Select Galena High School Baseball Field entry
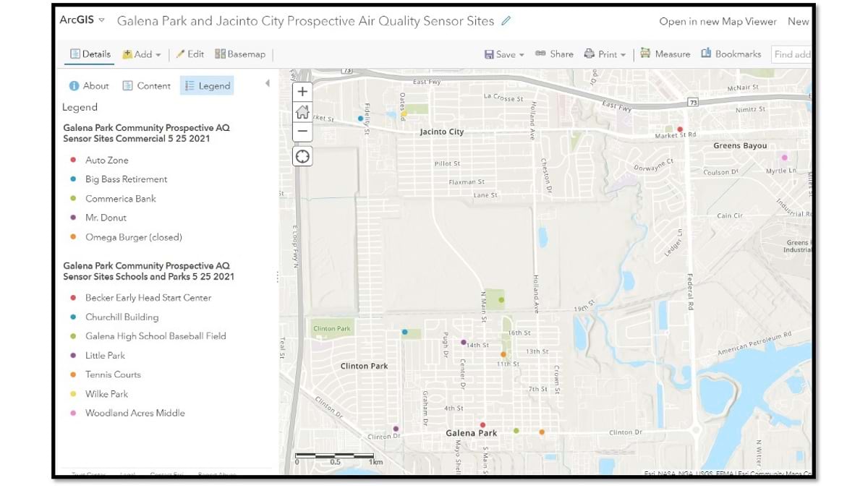868x488 pixels. [156, 336]
